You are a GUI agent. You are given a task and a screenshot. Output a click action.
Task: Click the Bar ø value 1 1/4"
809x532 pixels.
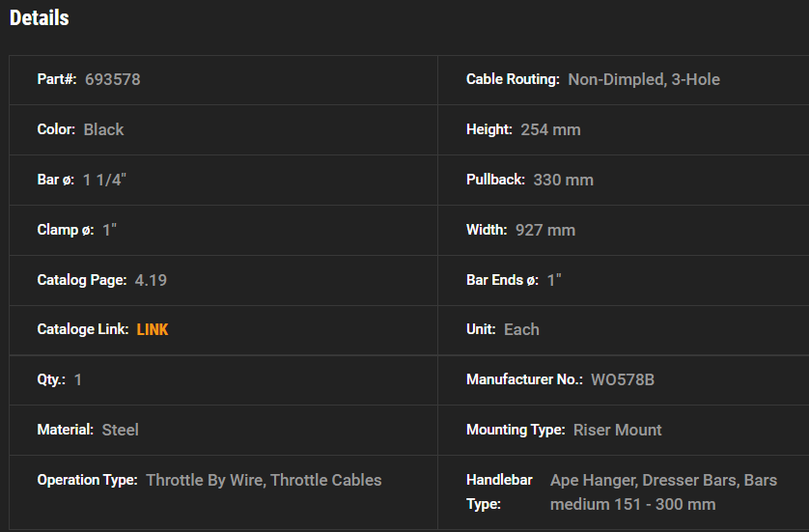coord(104,180)
